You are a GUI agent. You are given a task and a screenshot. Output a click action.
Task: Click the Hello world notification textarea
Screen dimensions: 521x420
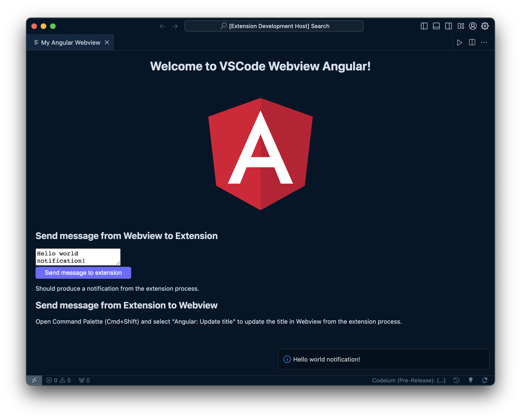[x=78, y=257]
